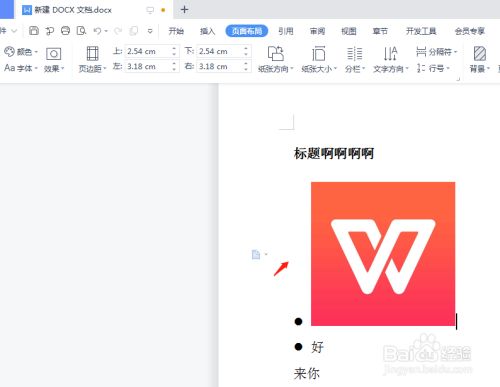Open the 引用 ribbon tab
The image size is (500, 387).
click(x=286, y=31)
